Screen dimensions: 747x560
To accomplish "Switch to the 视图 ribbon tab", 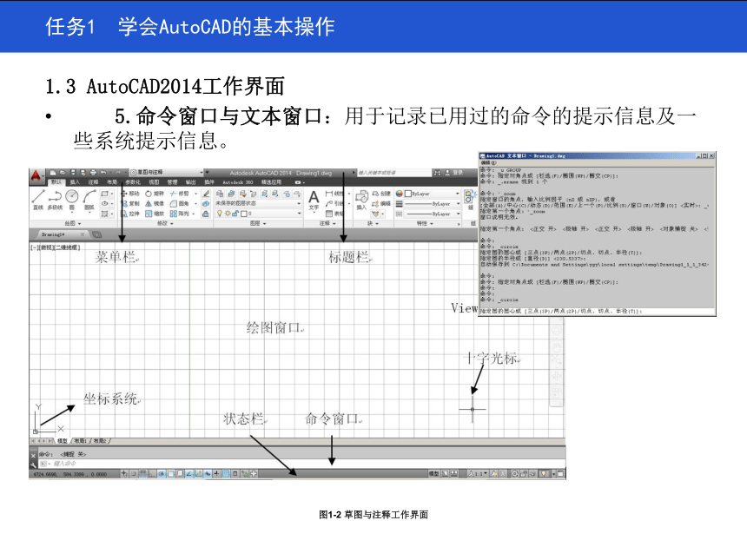I will click(154, 182).
